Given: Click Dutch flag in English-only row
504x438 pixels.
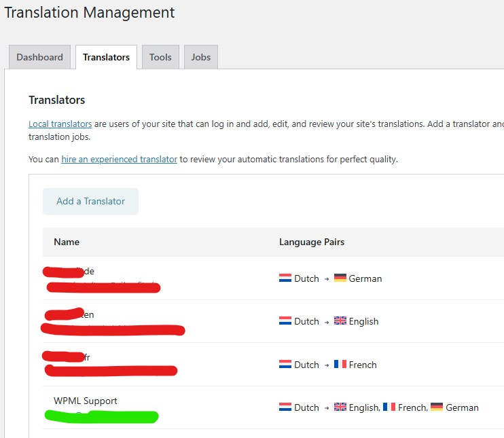Looking at the screenshot, I should pyautogui.click(x=285, y=321).
